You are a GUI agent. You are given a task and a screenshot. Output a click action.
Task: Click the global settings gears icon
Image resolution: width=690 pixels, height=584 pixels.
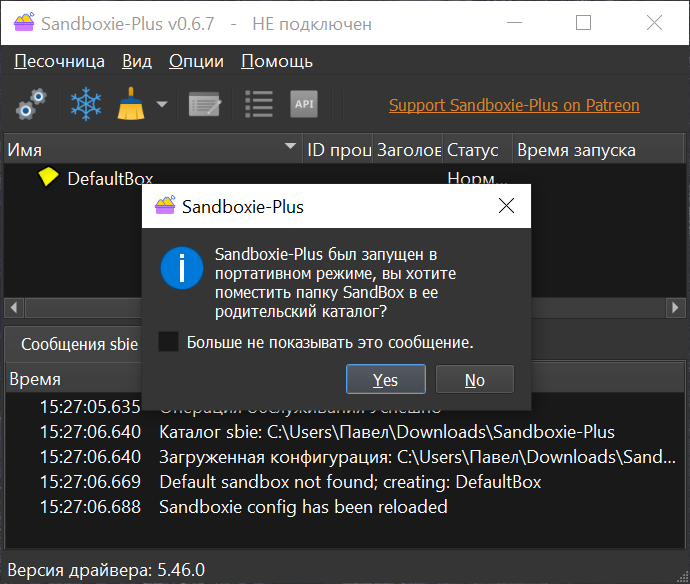[31, 104]
